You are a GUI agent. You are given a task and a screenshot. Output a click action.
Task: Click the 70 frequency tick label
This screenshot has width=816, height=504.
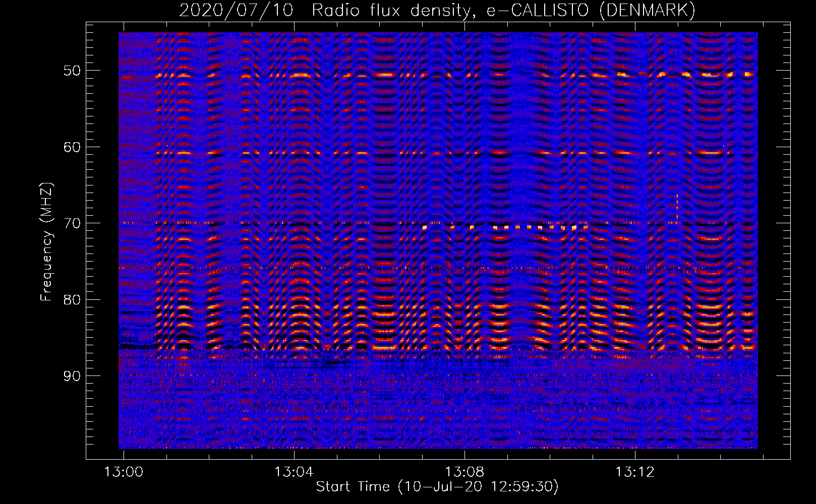pyautogui.click(x=72, y=223)
